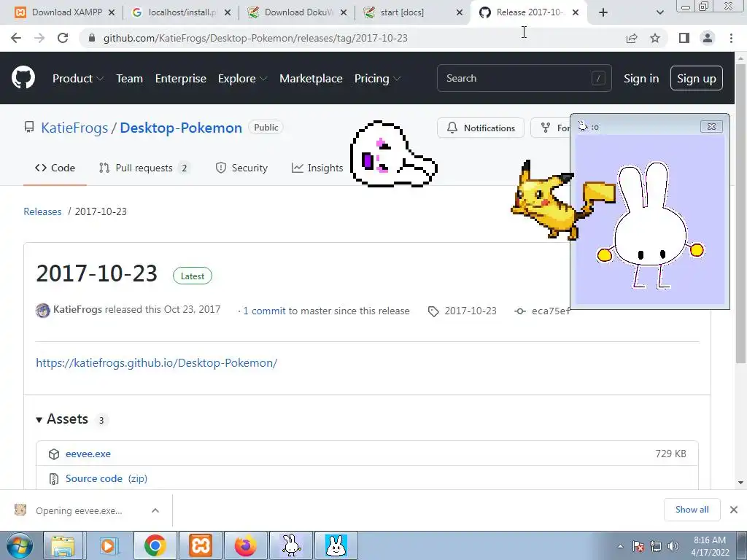Click the white-background rabbit taskbar icon
Screen dimensions: 747x560
(x=291, y=545)
